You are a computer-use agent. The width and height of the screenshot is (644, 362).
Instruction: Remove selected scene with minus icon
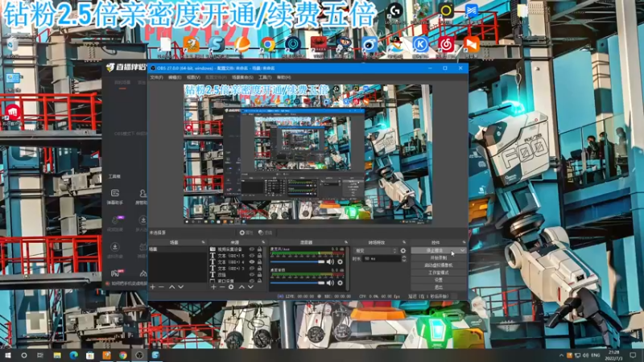tap(162, 287)
